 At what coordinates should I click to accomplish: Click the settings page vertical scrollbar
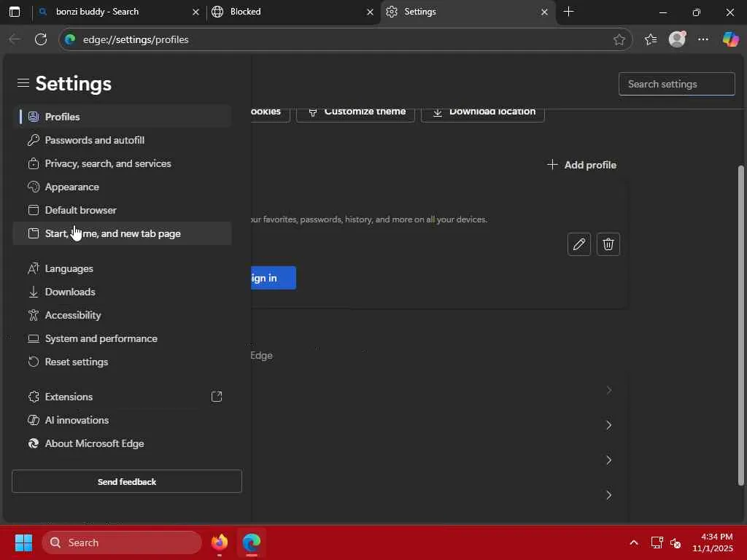(x=741, y=325)
